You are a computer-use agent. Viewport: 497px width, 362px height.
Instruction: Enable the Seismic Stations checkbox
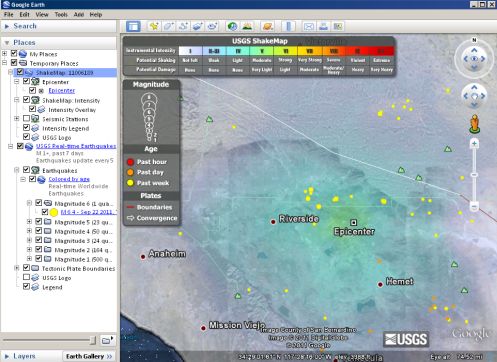pos(26,118)
